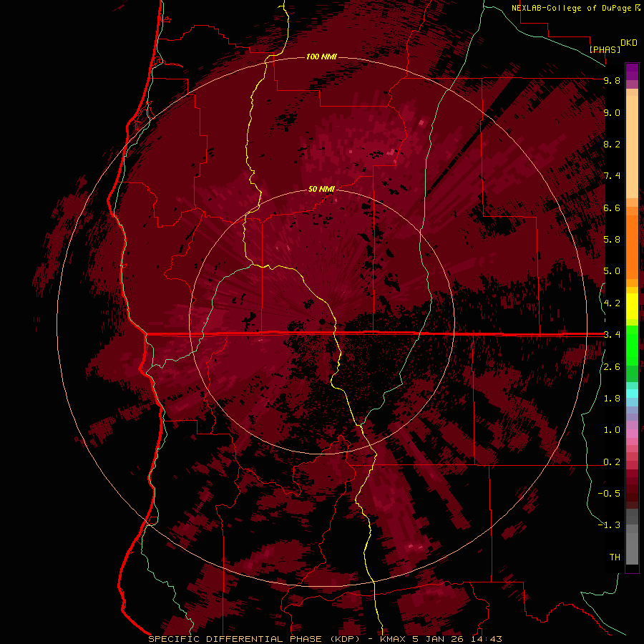Image resolution: width=644 pixels, height=644 pixels.
Task: Click the 9.0 value on the scale
Action: (x=612, y=112)
